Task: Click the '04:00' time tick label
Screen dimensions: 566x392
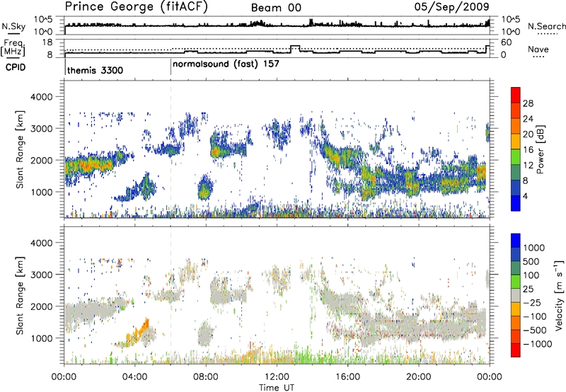Action: 135,377
